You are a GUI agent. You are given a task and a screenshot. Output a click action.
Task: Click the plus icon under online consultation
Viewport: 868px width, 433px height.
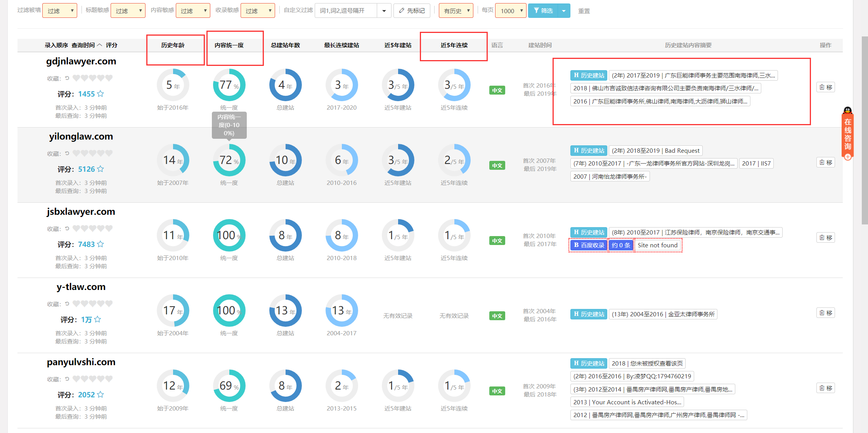pos(848,157)
